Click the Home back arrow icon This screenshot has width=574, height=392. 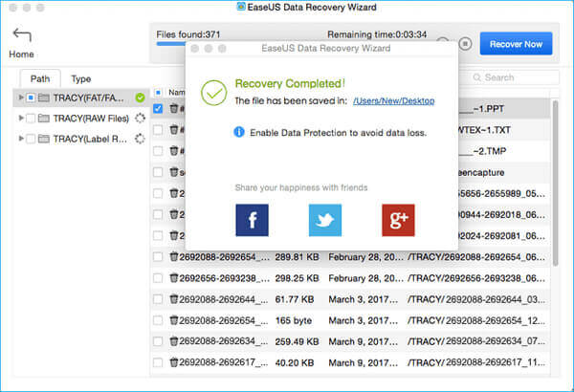(22, 35)
